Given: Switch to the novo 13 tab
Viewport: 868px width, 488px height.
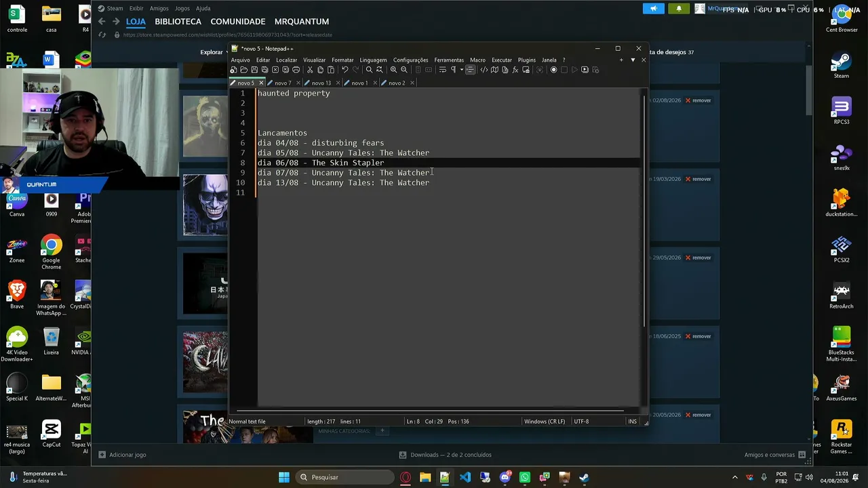Looking at the screenshot, I should (x=321, y=83).
